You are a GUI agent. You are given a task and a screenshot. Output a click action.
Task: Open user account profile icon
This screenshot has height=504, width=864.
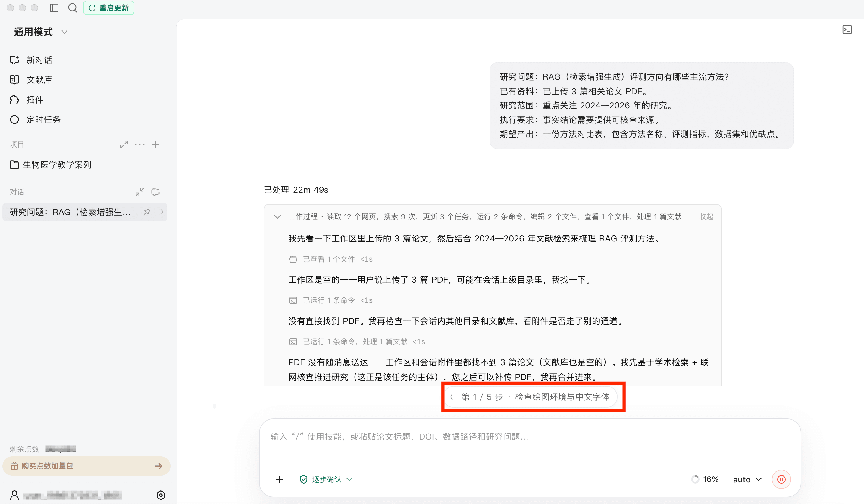coord(14,495)
